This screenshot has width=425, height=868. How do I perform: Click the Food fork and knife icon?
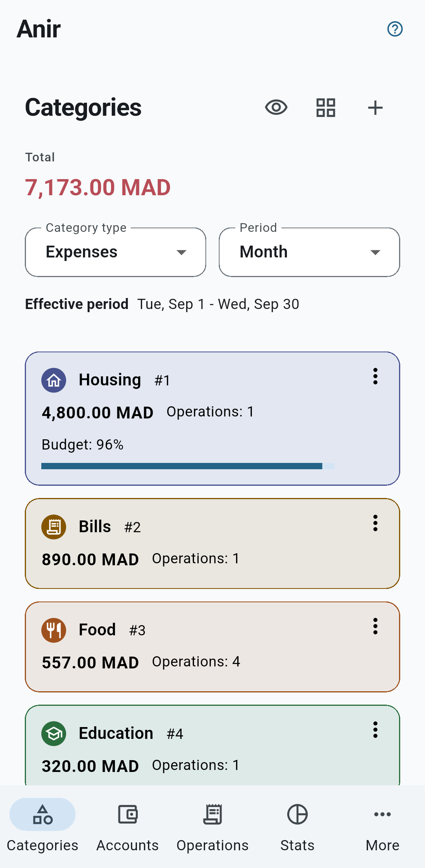click(54, 630)
